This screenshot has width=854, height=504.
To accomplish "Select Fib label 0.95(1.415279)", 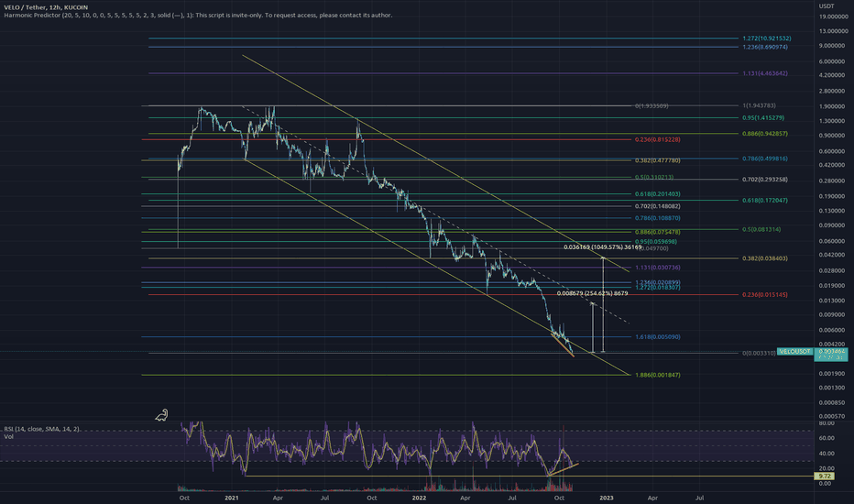I will (x=763, y=117).
